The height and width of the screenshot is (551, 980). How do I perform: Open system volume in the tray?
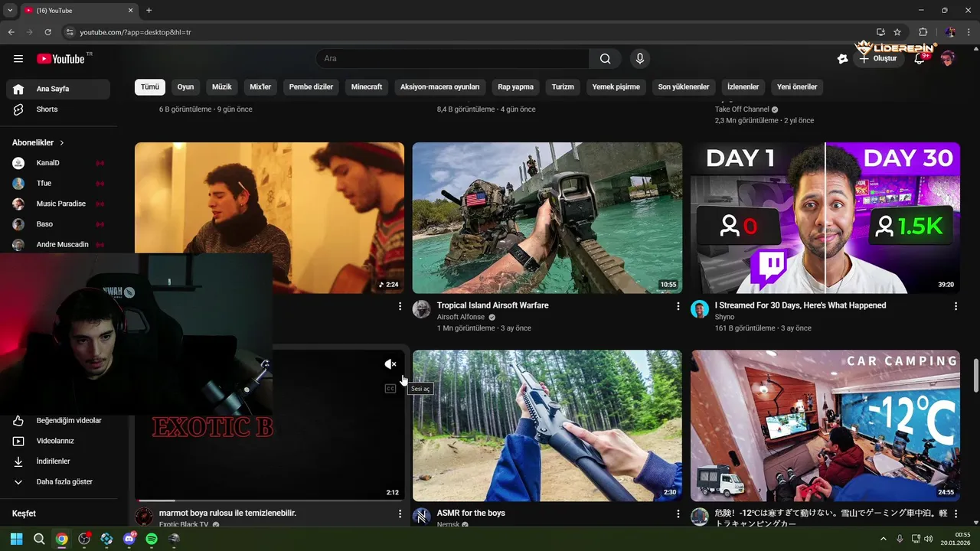[929, 539]
